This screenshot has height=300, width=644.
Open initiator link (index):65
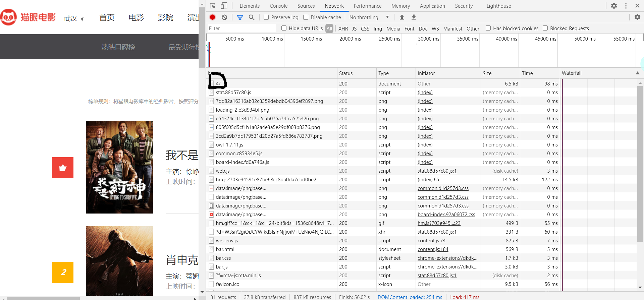point(428,180)
